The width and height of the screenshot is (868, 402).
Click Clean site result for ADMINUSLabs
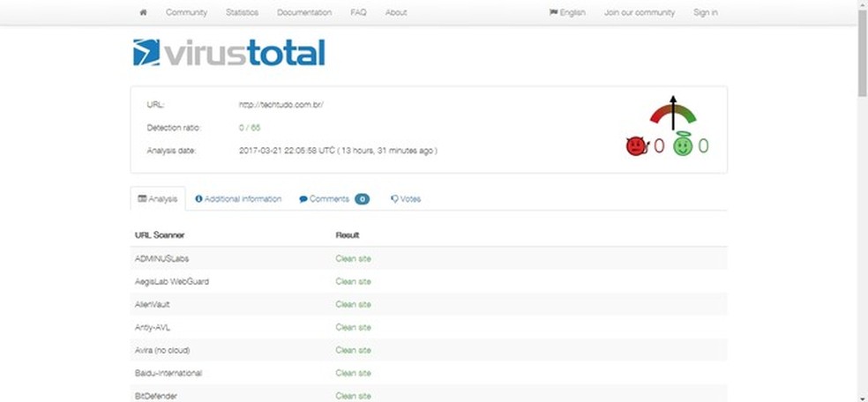353,258
